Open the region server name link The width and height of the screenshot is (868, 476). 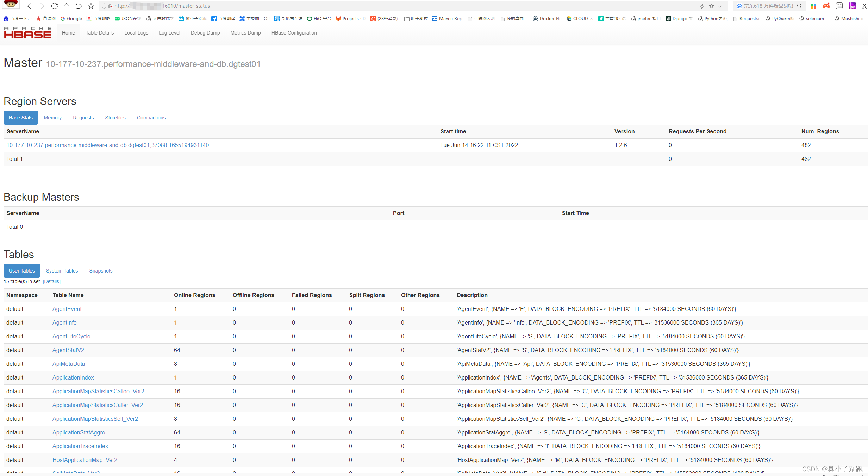108,145
